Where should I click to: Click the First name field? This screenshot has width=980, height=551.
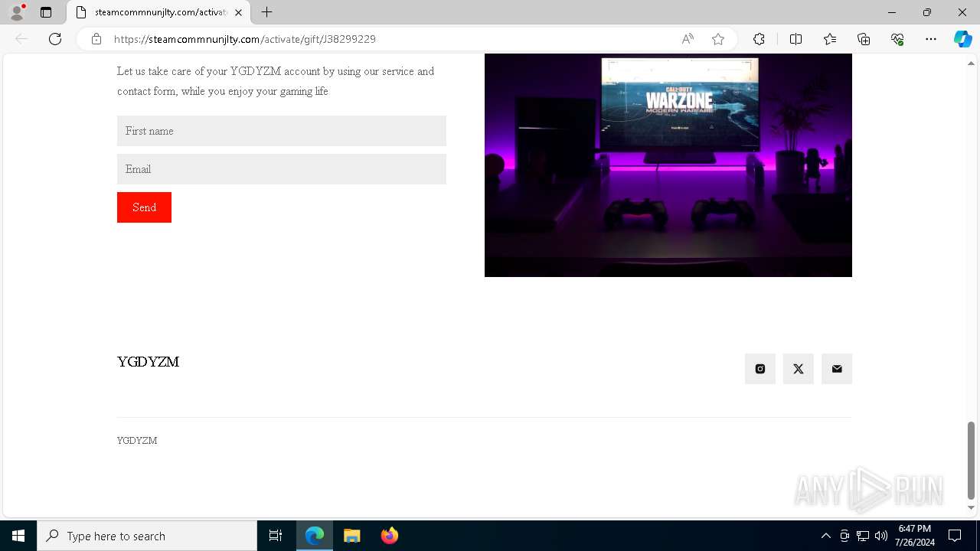click(282, 131)
